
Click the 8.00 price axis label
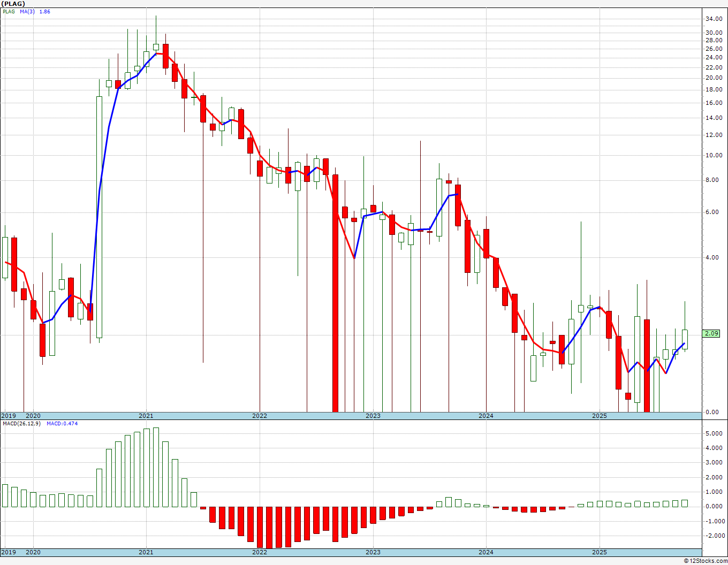click(x=712, y=180)
